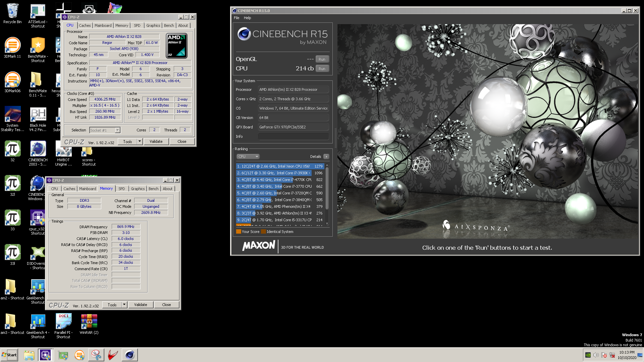
Task: Click the AMD Athlon II processor logo
Action: click(x=177, y=46)
